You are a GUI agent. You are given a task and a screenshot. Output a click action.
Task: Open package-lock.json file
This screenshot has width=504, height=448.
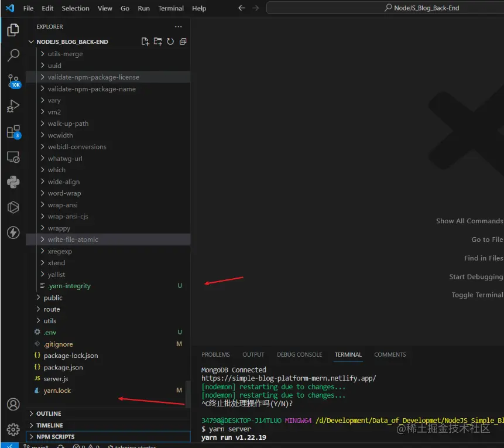pos(108,355)
